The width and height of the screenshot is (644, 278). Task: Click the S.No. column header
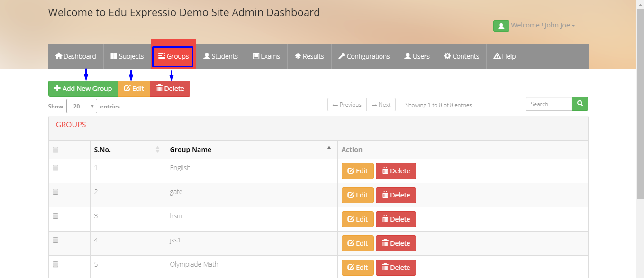[x=128, y=150]
